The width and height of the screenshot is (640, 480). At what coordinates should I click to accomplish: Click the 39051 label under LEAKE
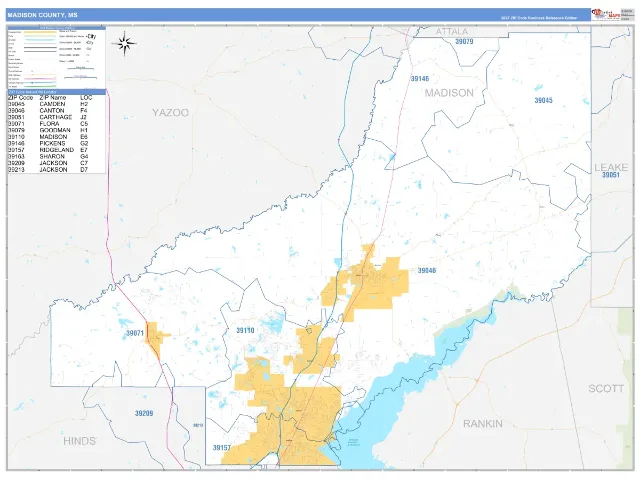(611, 175)
